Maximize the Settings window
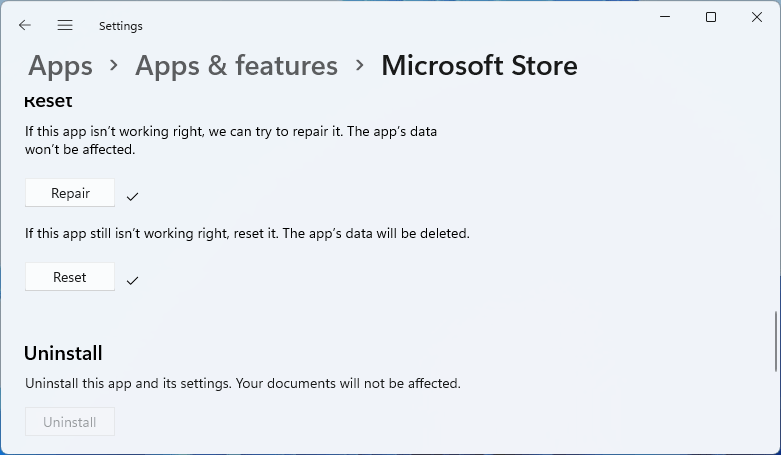The image size is (781, 455). 711,17
